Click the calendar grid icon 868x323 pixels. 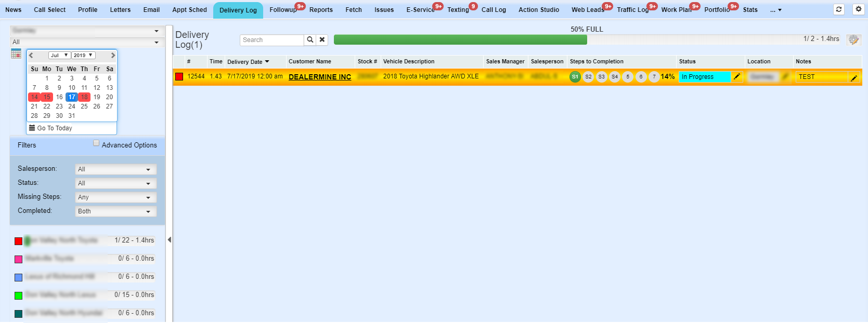[16, 53]
